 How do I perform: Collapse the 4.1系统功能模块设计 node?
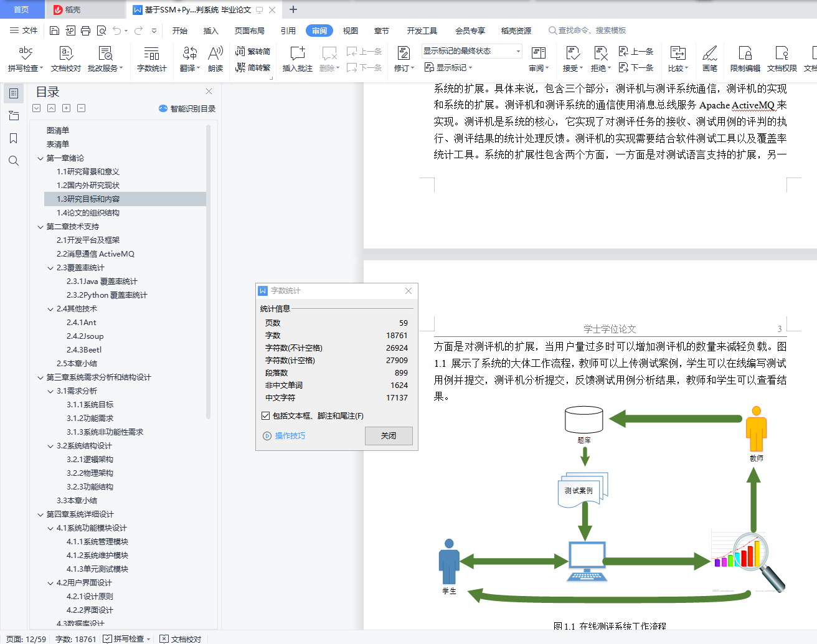(50, 528)
